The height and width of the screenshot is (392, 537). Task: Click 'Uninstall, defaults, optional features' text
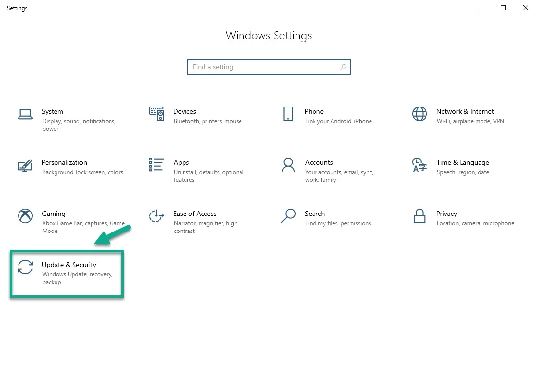tap(208, 176)
